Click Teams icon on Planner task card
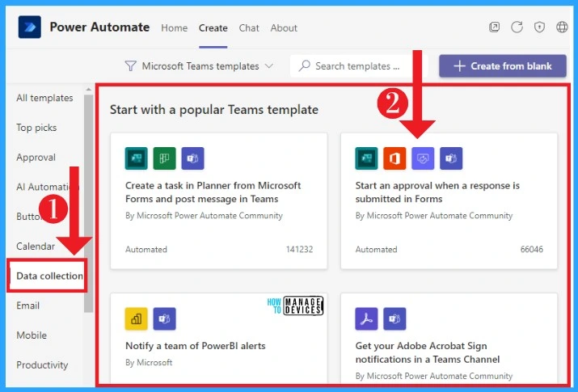578x392 pixels. [192, 158]
